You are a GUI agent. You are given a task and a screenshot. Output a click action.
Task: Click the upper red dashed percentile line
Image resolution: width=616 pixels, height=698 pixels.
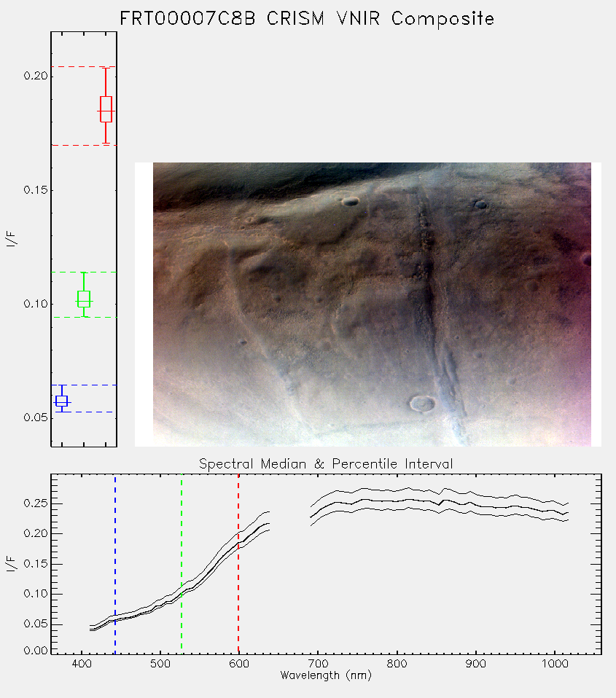pyautogui.click(x=84, y=67)
